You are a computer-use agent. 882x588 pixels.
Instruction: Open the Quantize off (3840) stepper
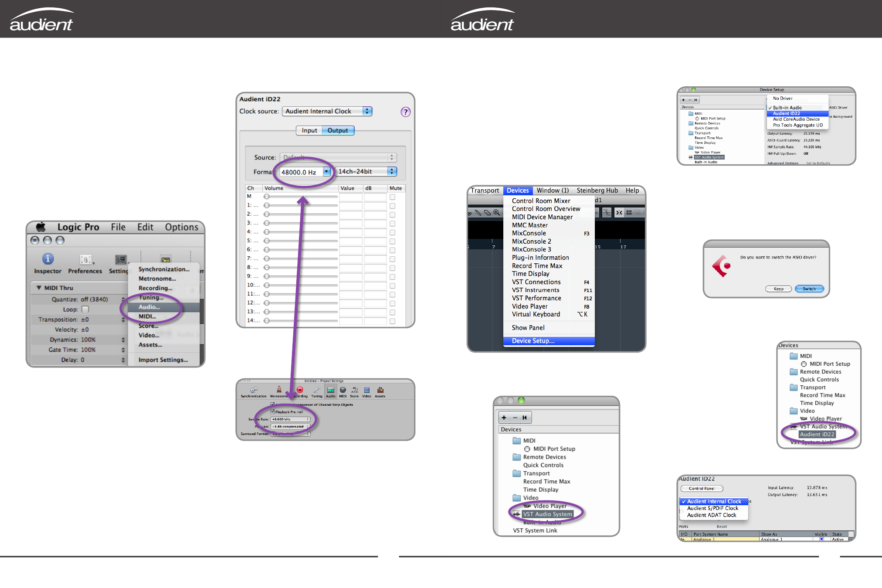pyautogui.click(x=123, y=299)
